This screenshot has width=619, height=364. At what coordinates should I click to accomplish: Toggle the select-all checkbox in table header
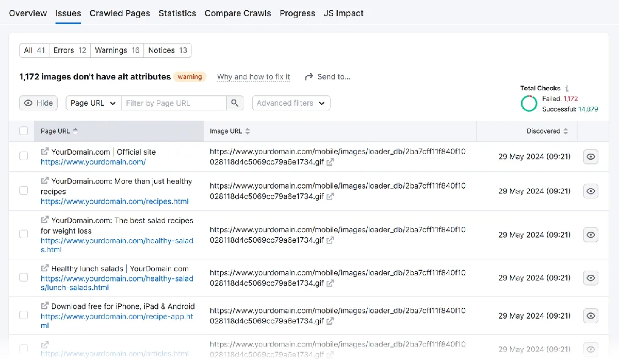click(x=24, y=131)
